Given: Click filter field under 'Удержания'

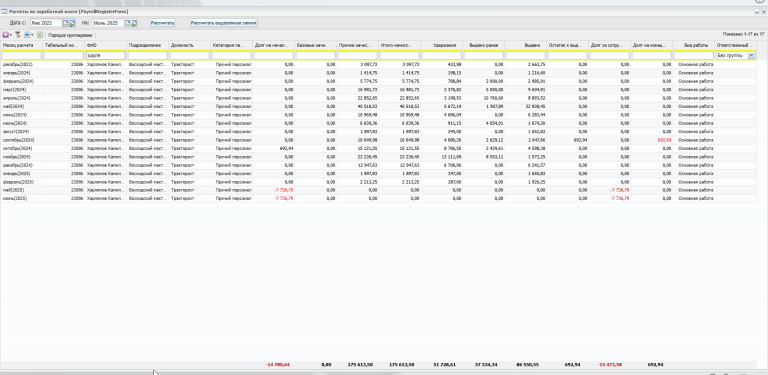Looking at the screenshot, I should (442, 56).
